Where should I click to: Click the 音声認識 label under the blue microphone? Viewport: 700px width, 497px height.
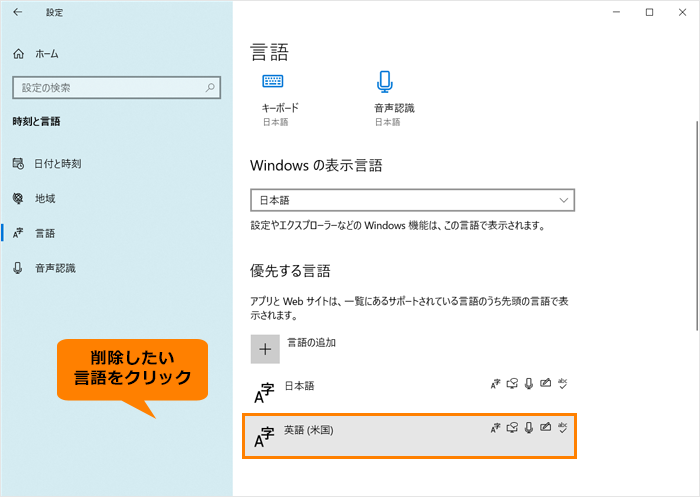[394, 108]
